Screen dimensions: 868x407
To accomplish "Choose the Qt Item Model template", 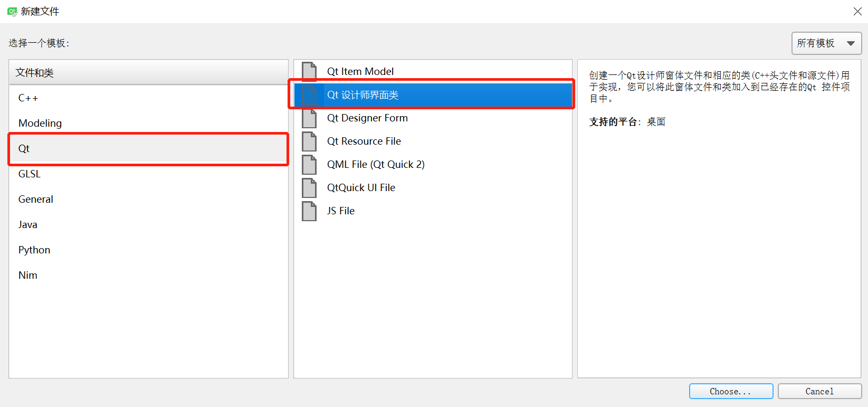I will [433, 71].
